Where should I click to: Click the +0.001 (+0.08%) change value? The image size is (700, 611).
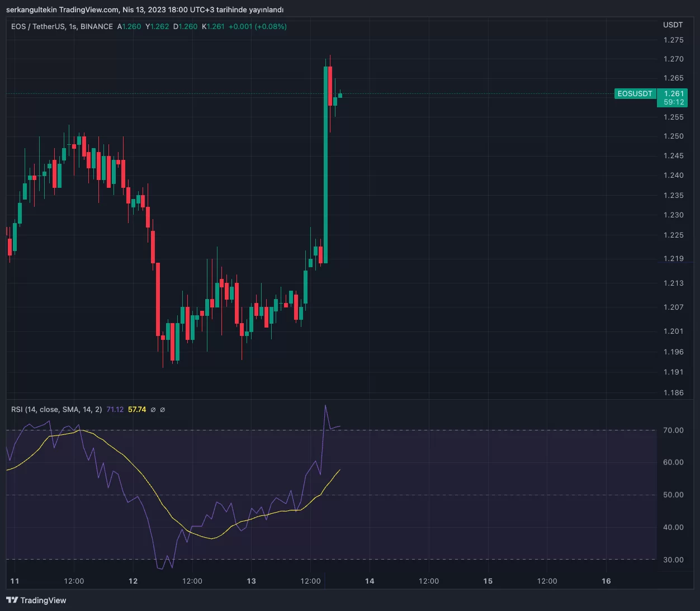pyautogui.click(x=257, y=26)
